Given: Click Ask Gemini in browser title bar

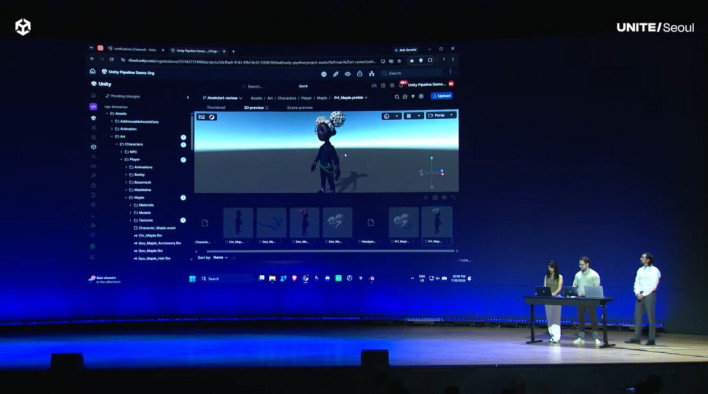Looking at the screenshot, I should click(x=405, y=50).
